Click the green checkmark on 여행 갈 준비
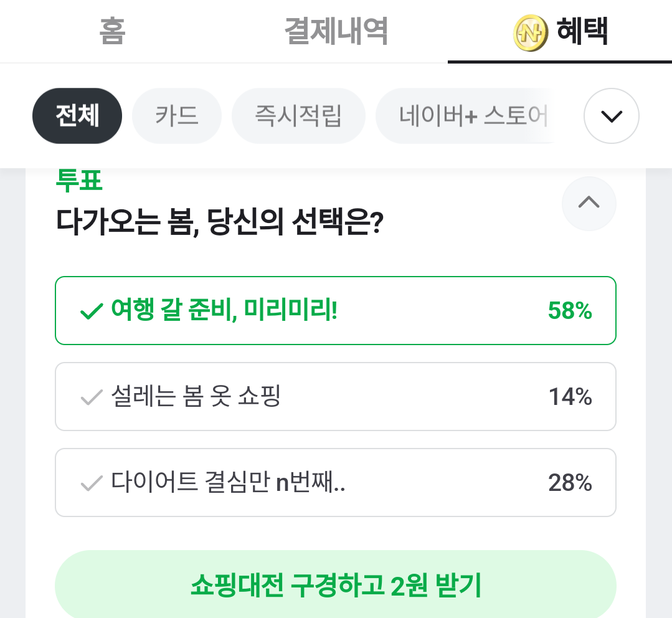Viewport: 672px width, 618px height. 92,311
